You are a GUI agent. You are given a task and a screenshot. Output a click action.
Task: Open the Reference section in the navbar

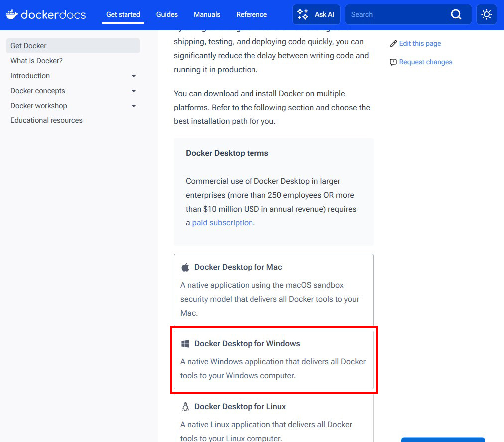[x=252, y=14]
